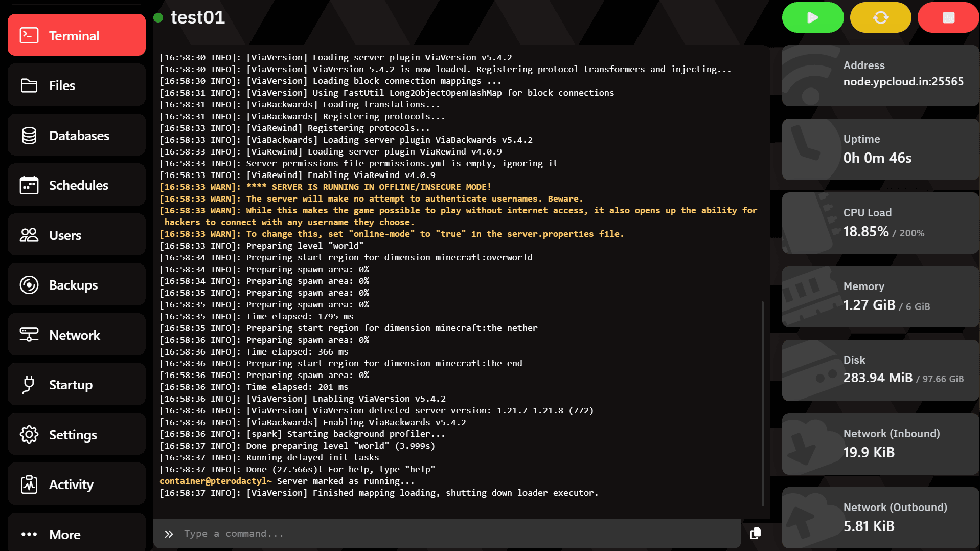Open Activity via the clipboard icon
The image size is (980, 551).
[x=29, y=484]
